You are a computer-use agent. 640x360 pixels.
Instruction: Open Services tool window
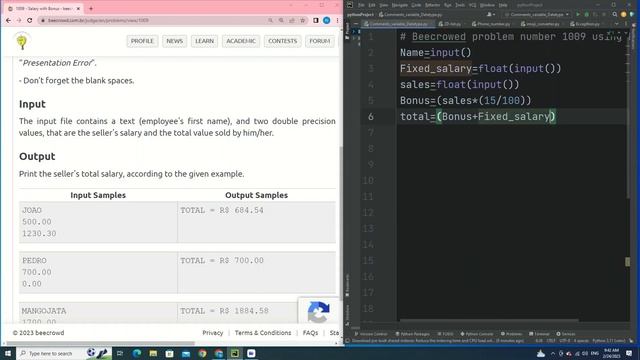tap(565, 334)
